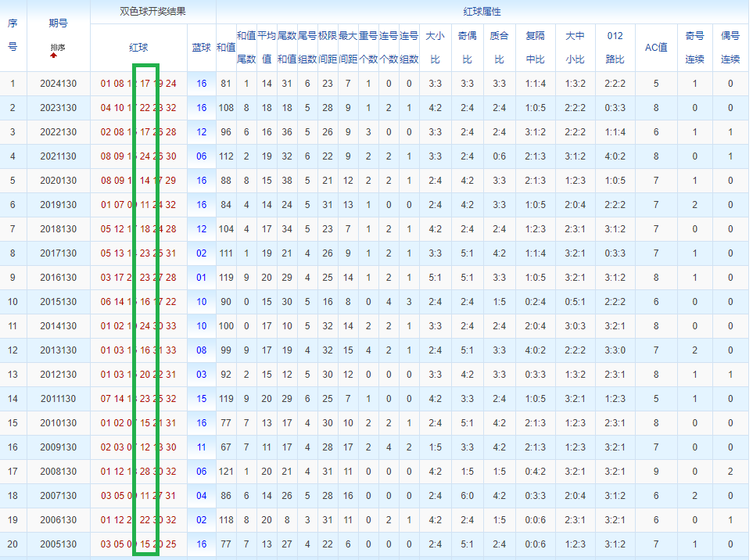This screenshot has height=560, width=753.
Task: Click the 奇偶比 column header
Action: (x=468, y=47)
